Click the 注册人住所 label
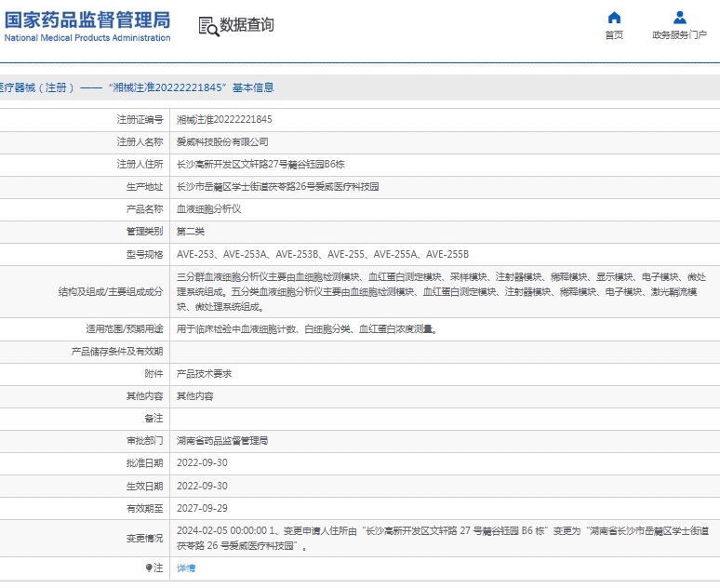 (140, 165)
